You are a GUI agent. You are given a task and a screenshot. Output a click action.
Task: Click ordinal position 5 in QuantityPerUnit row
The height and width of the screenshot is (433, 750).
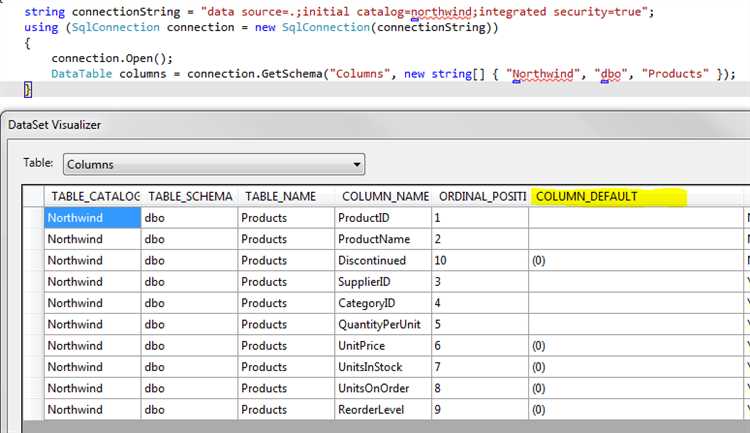[480, 324]
